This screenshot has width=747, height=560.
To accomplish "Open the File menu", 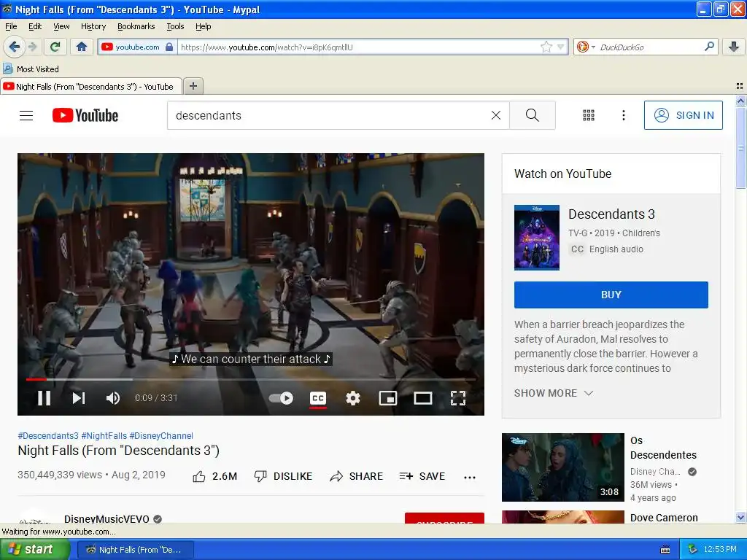I will click(x=11, y=26).
